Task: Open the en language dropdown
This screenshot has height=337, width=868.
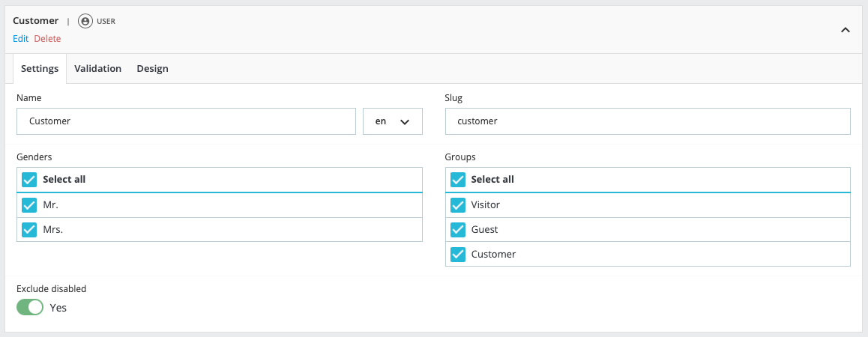Action: pyautogui.click(x=393, y=121)
